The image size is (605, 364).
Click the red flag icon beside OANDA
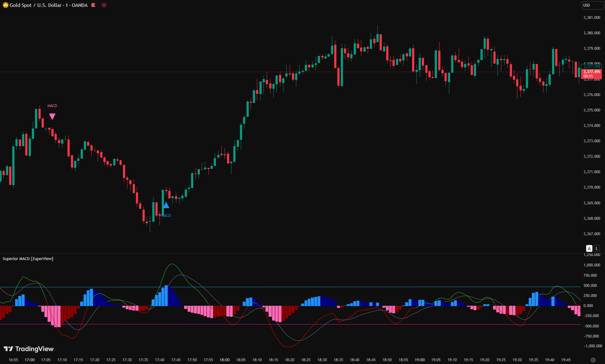pyautogui.click(x=93, y=5)
